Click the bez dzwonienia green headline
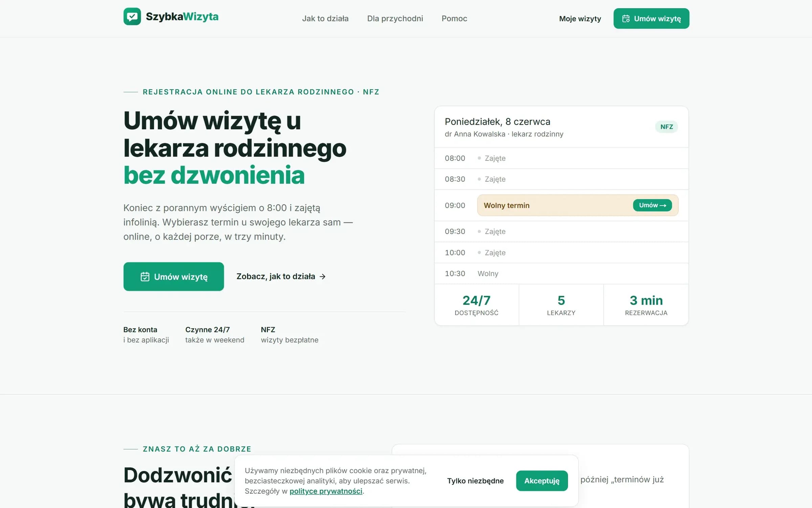The height and width of the screenshot is (508, 812). tap(214, 175)
